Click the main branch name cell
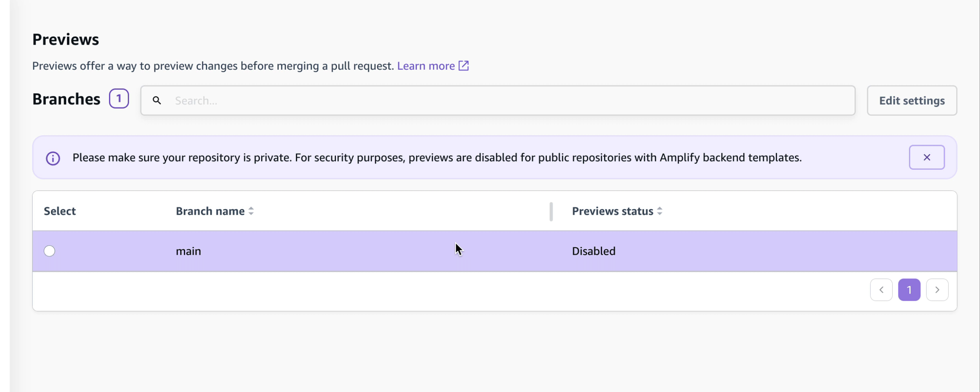Viewport: 980px width, 392px height. coord(189,251)
